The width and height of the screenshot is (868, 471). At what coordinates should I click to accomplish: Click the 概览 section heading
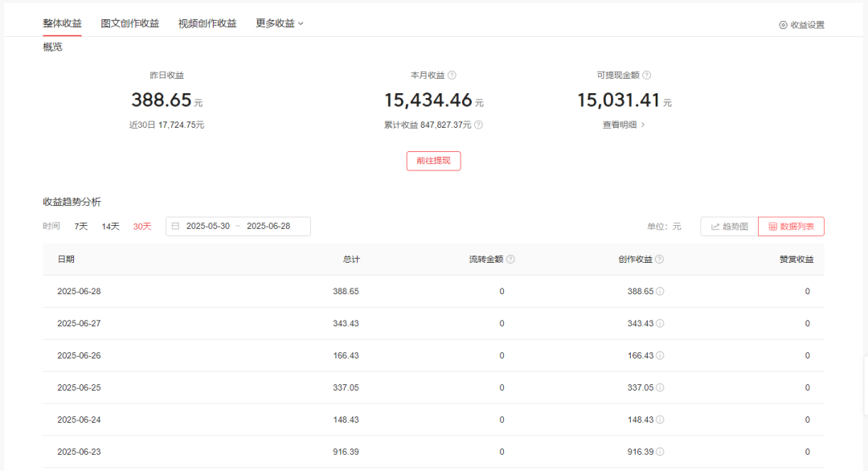pos(52,47)
